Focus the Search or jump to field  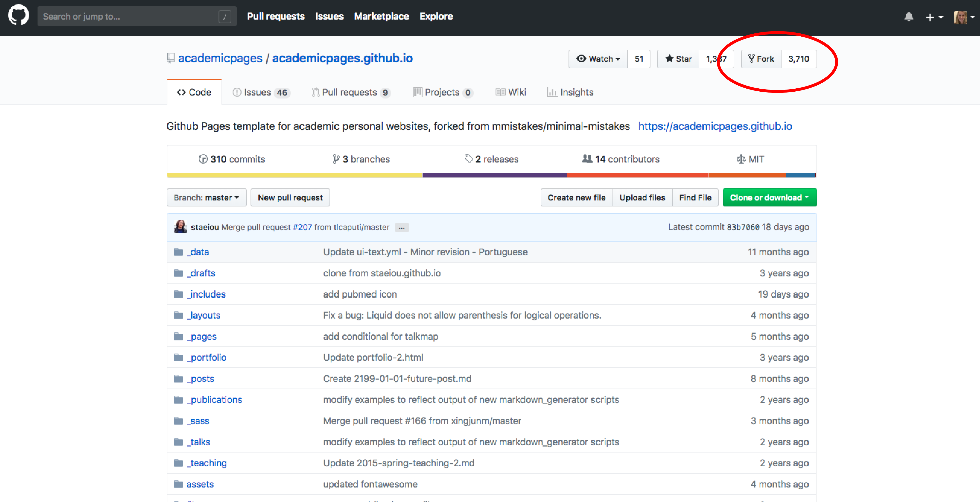pos(137,16)
